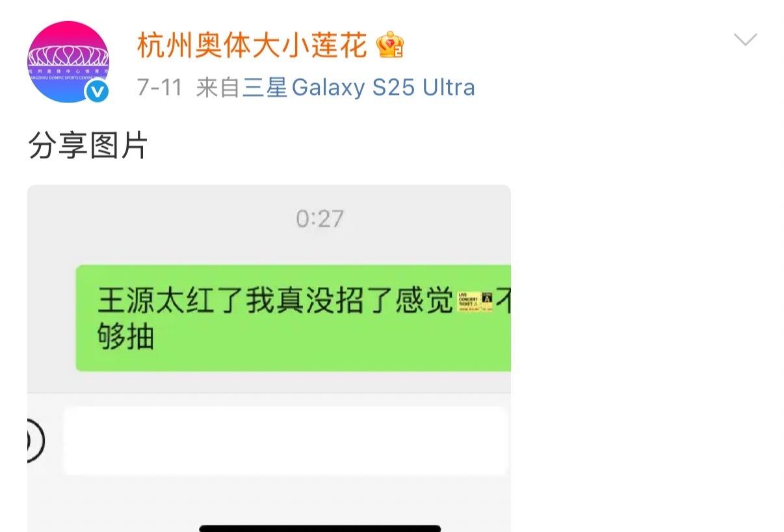Follow the 三星Galaxy S25 Ultra device link
784x532 pixels.
coord(359,88)
